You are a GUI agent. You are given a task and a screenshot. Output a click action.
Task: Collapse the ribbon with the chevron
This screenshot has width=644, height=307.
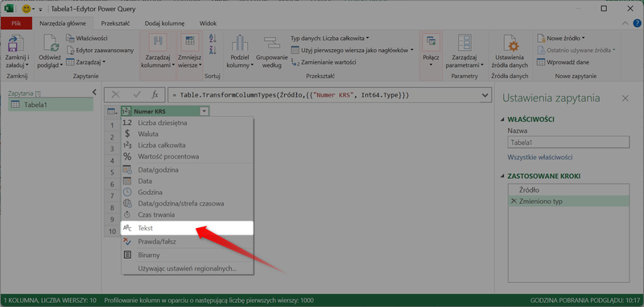pyautogui.click(x=625, y=23)
